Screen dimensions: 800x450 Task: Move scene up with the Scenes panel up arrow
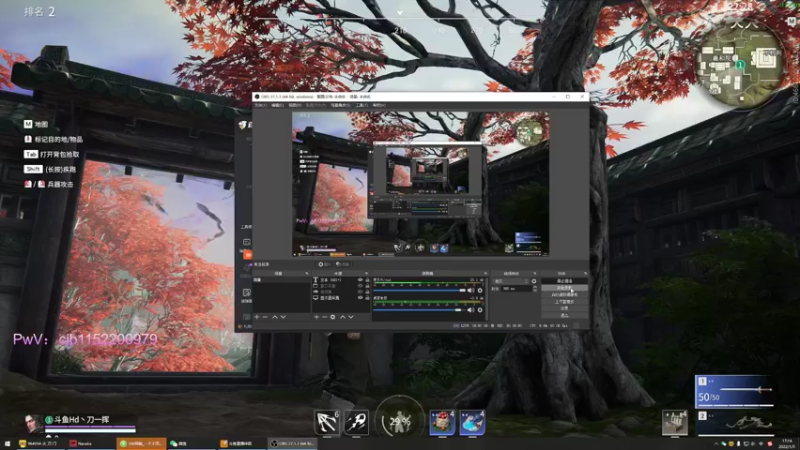click(x=275, y=317)
